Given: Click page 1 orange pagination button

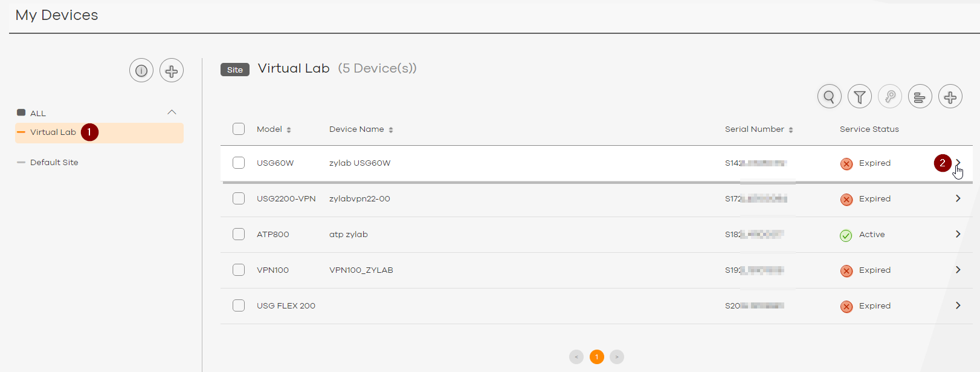Looking at the screenshot, I should tap(596, 357).
